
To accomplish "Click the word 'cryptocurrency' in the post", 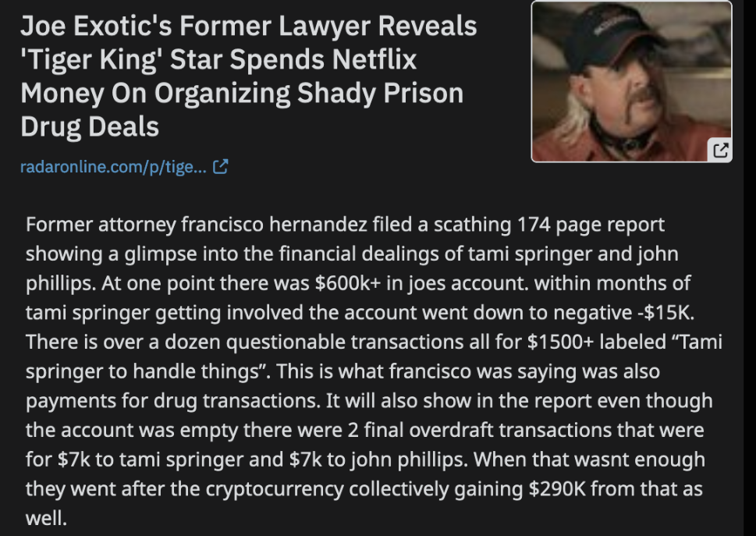I will 275,489.
